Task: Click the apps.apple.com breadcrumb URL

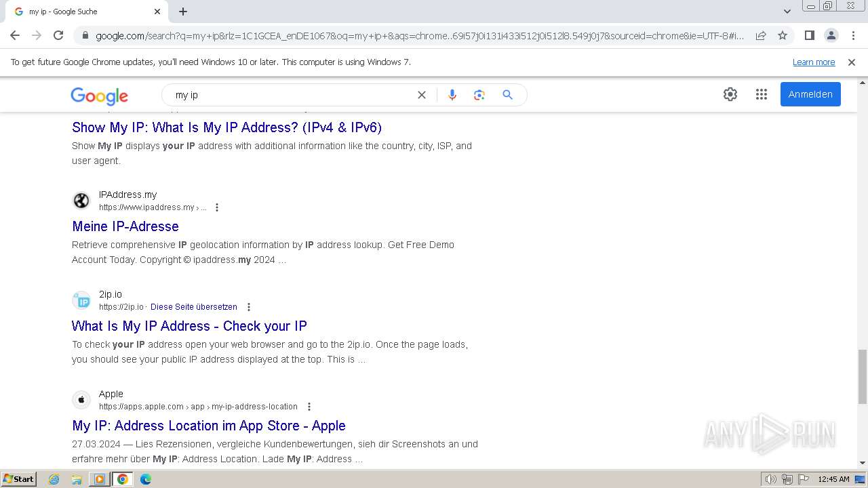Action: click(x=198, y=407)
